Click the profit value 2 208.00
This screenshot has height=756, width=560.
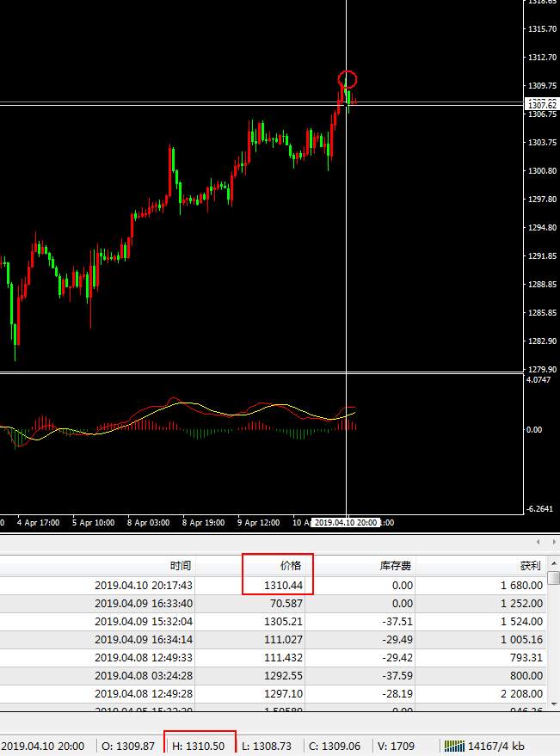[521, 694]
